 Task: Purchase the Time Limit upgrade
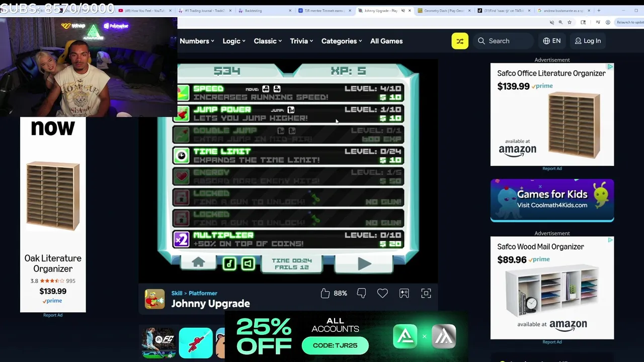(289, 155)
